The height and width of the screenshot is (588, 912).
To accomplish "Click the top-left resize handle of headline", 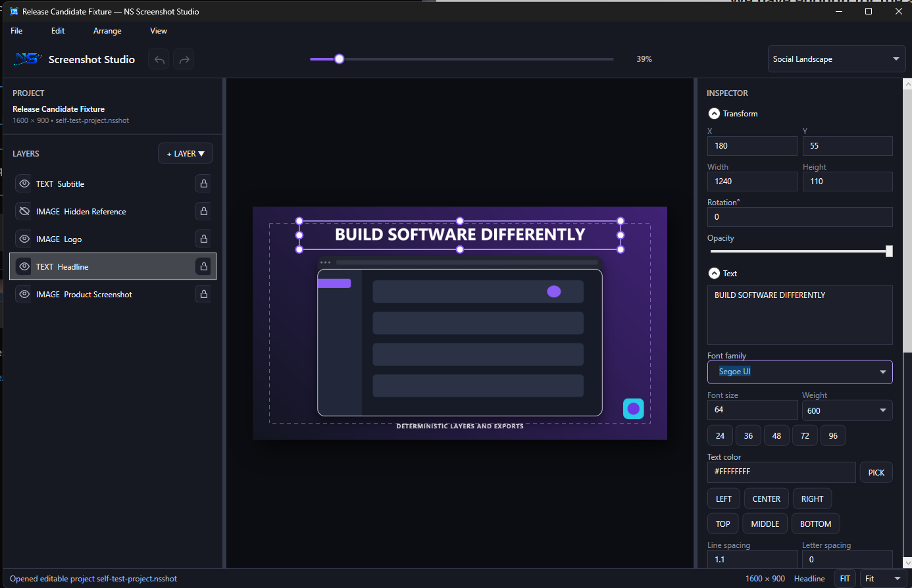I will coord(299,221).
